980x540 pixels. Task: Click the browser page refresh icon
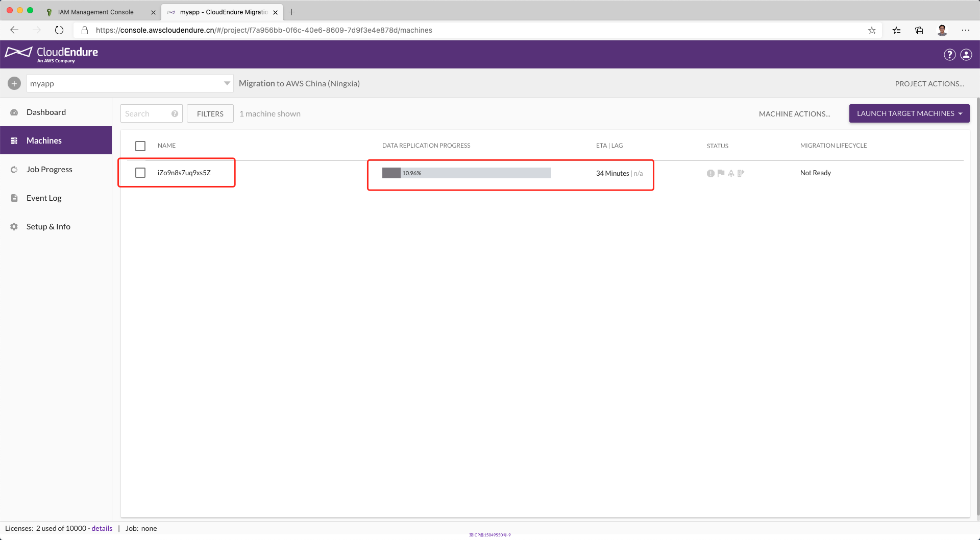[x=59, y=30]
